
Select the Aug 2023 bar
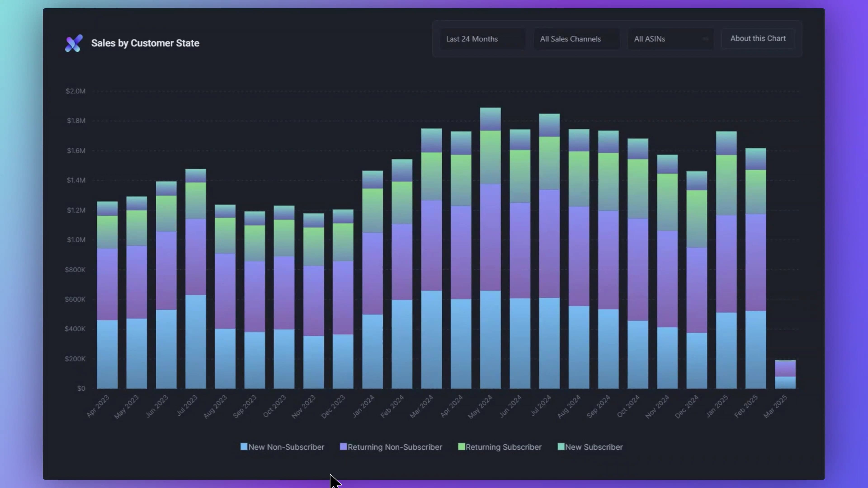tap(225, 297)
